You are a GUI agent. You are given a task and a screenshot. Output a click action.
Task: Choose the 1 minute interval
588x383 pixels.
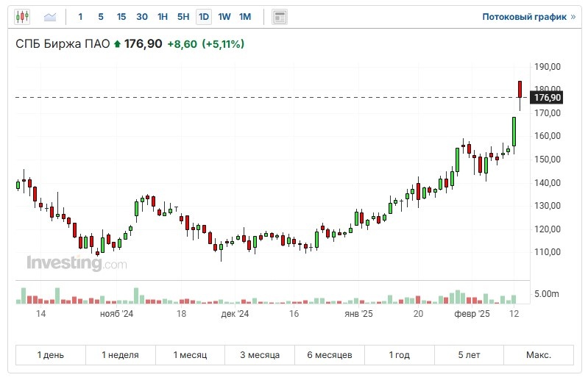80,17
